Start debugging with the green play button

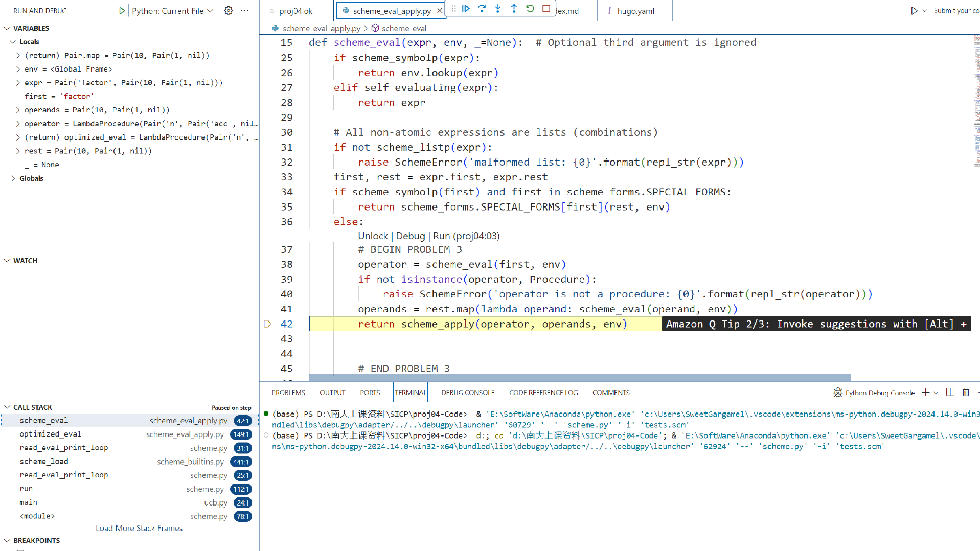pyautogui.click(x=122, y=11)
